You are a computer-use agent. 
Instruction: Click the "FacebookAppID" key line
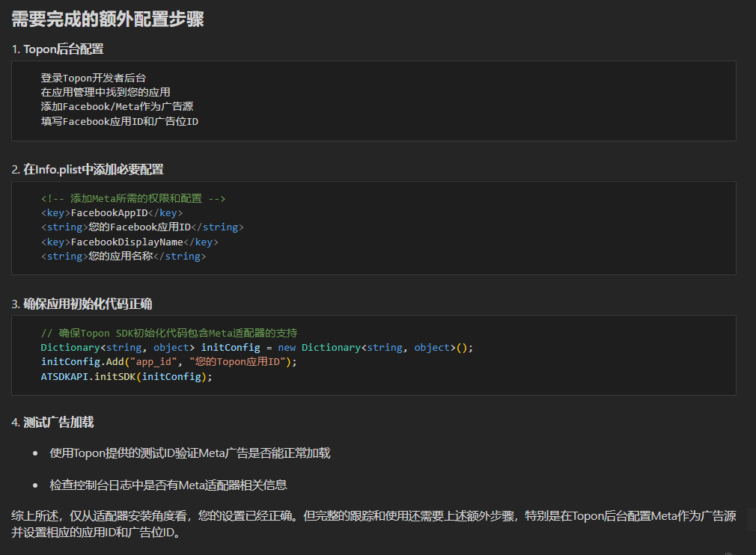pyautogui.click(x=112, y=213)
